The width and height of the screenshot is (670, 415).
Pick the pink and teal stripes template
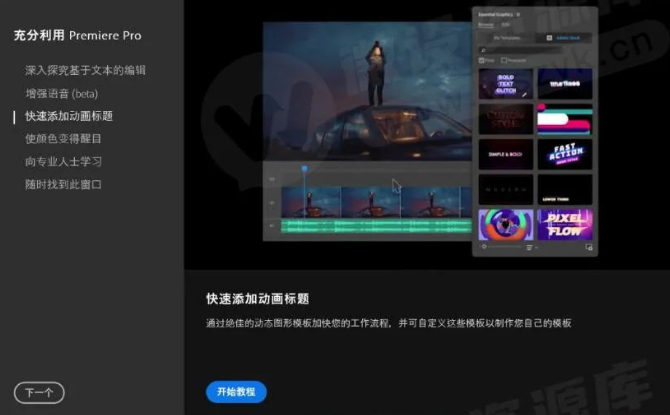tap(565, 119)
